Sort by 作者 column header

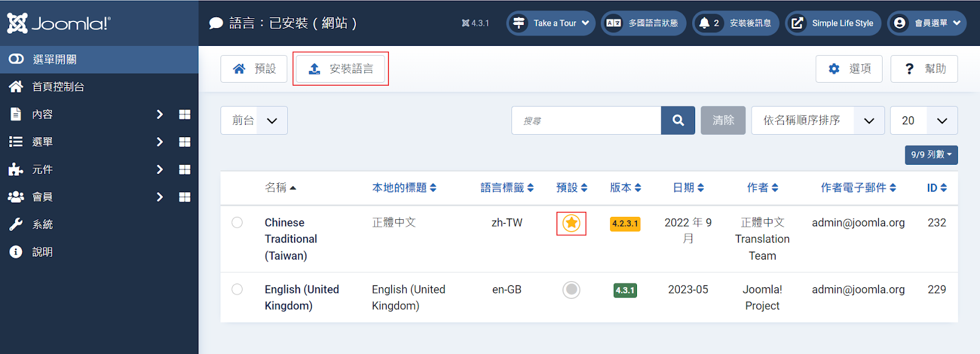[763, 188]
